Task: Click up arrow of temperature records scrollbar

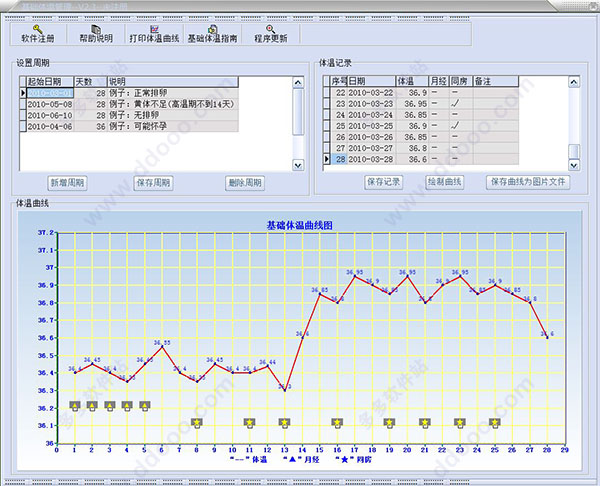Action: point(574,82)
